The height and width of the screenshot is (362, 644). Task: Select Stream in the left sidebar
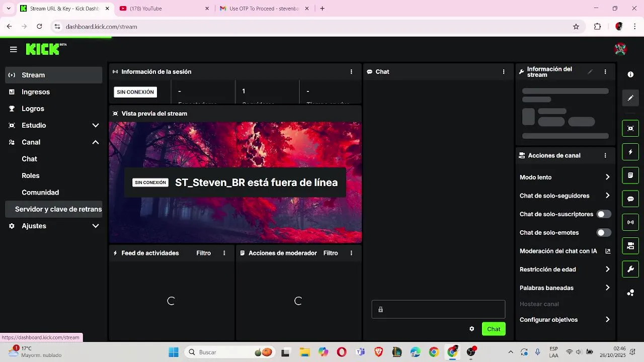(x=54, y=75)
